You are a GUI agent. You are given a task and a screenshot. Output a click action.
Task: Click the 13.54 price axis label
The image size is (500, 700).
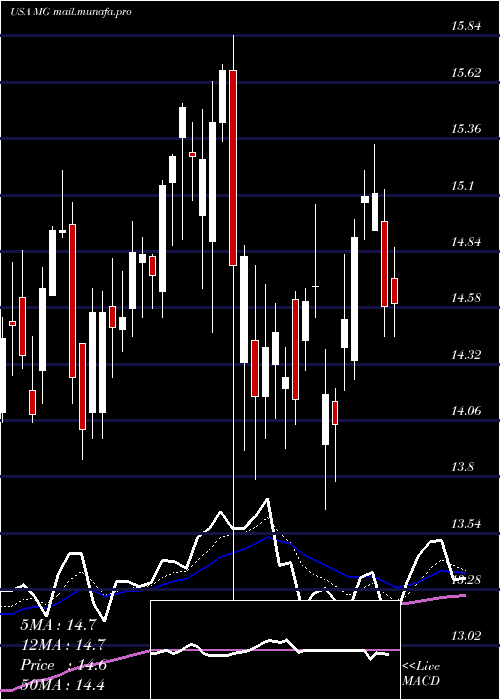[x=466, y=524]
